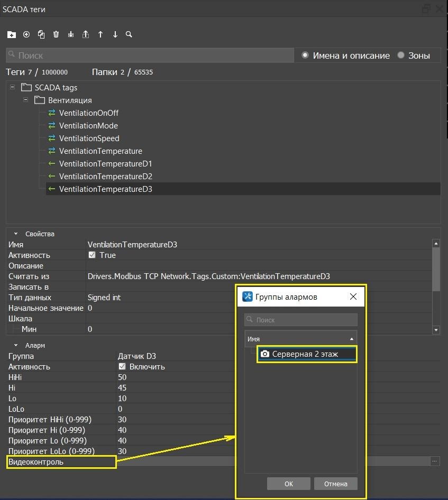Collapse the Свойства section

16,234
